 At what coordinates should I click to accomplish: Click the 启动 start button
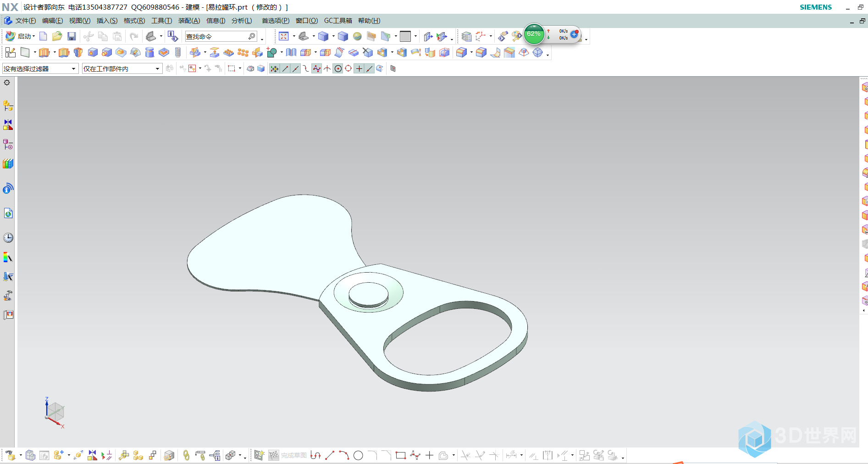(x=20, y=36)
